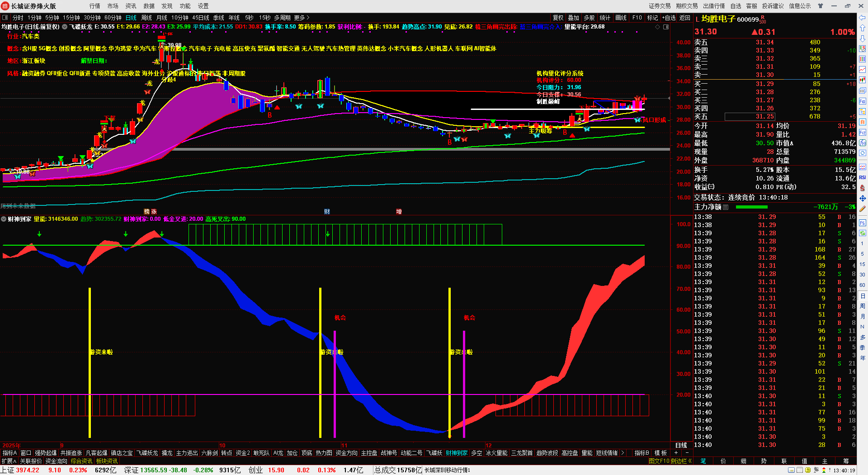Click the satellite dish connection icon in status bar
The height and width of the screenshot is (475, 868).
tap(816, 470)
